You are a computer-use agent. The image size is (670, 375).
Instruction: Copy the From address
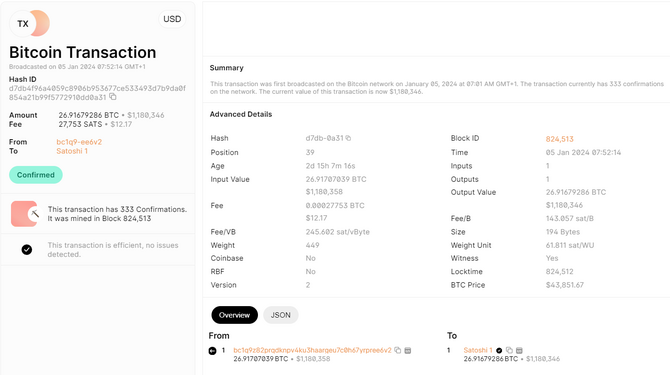click(x=398, y=350)
